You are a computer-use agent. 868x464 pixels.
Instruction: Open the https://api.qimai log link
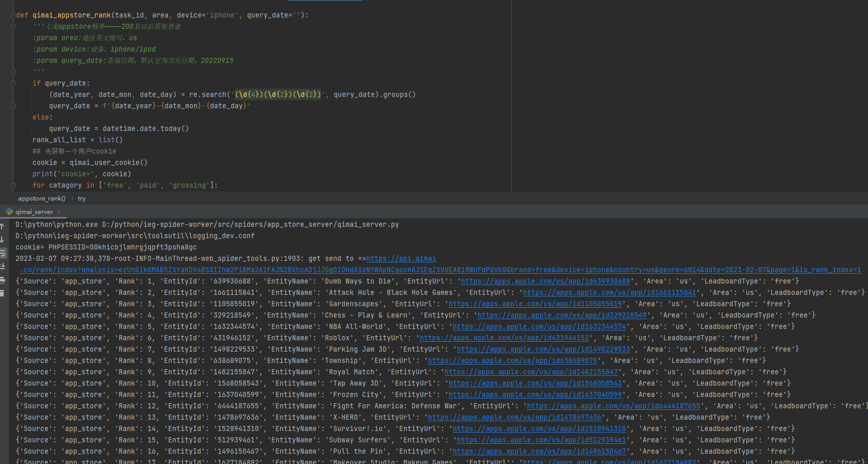[x=401, y=258]
